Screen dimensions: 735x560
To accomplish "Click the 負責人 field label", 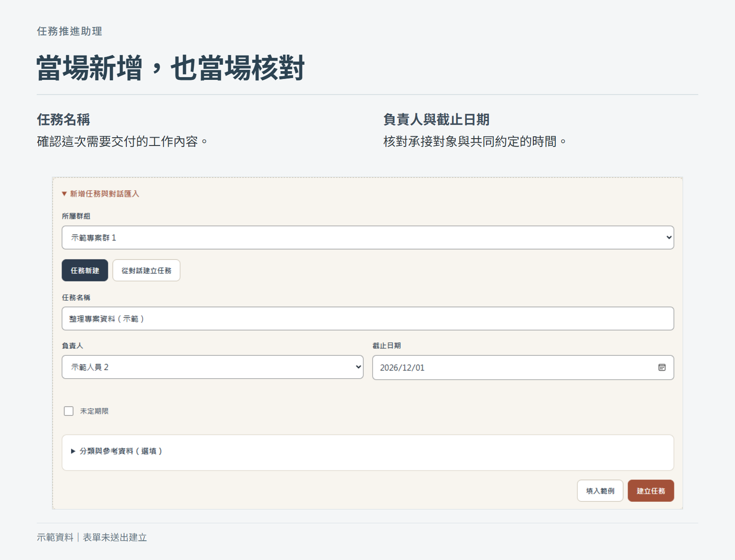I will [73, 345].
